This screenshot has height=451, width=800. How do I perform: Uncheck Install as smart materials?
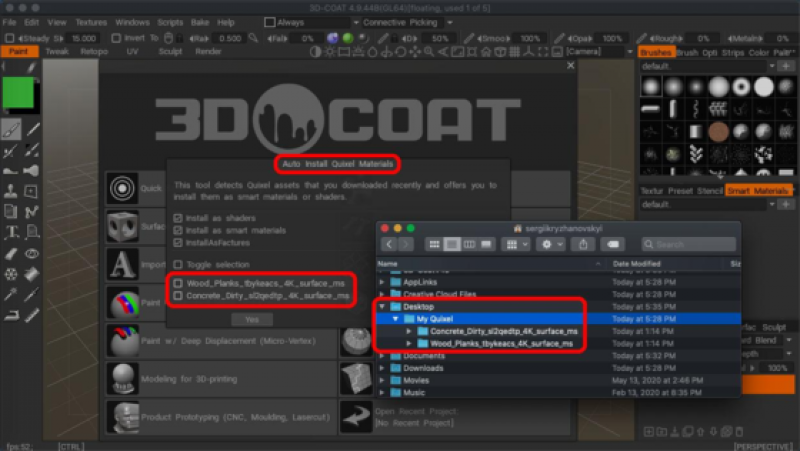[178, 230]
